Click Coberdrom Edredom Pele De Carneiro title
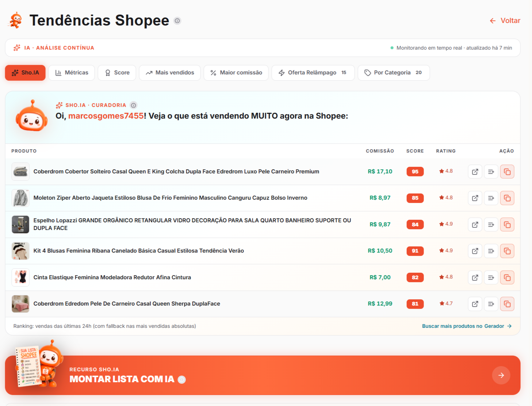 click(127, 304)
